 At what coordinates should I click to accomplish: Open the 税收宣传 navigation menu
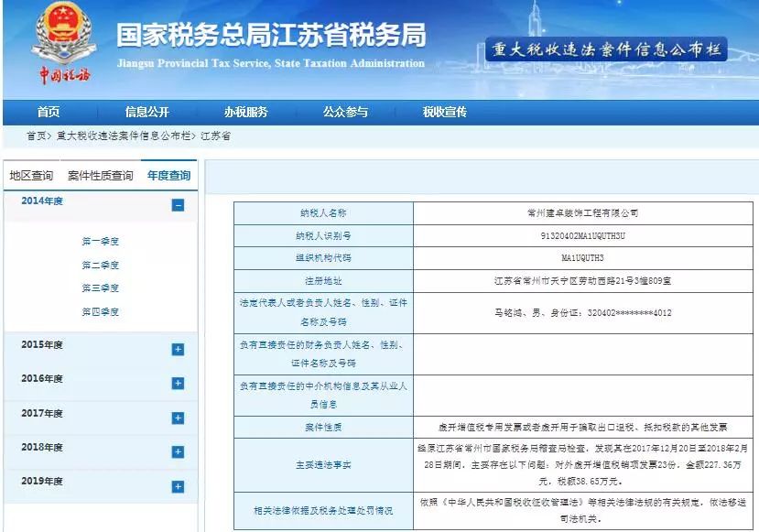click(x=444, y=113)
